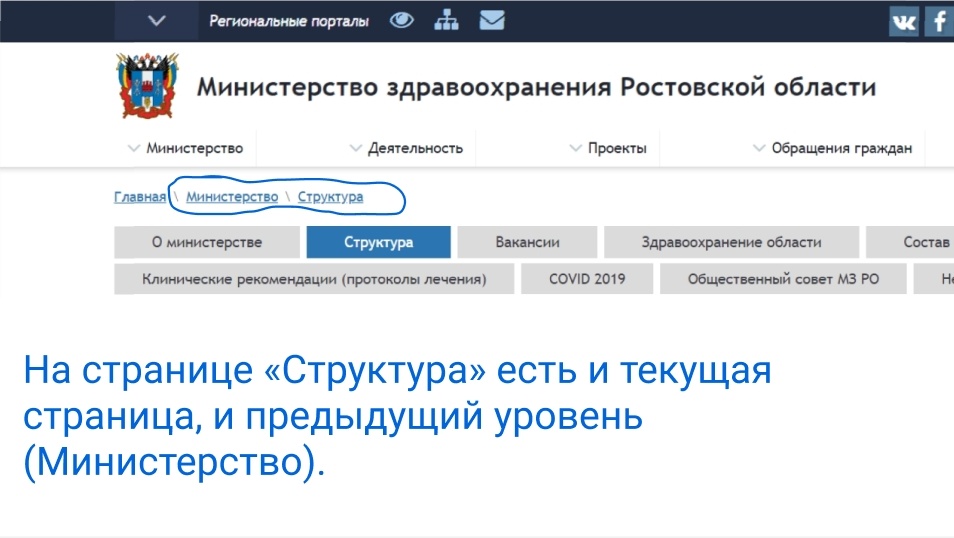Image resolution: width=954 pixels, height=538 pixels.
Task: Expand the Министерство dropdown menu
Action: click(x=186, y=148)
